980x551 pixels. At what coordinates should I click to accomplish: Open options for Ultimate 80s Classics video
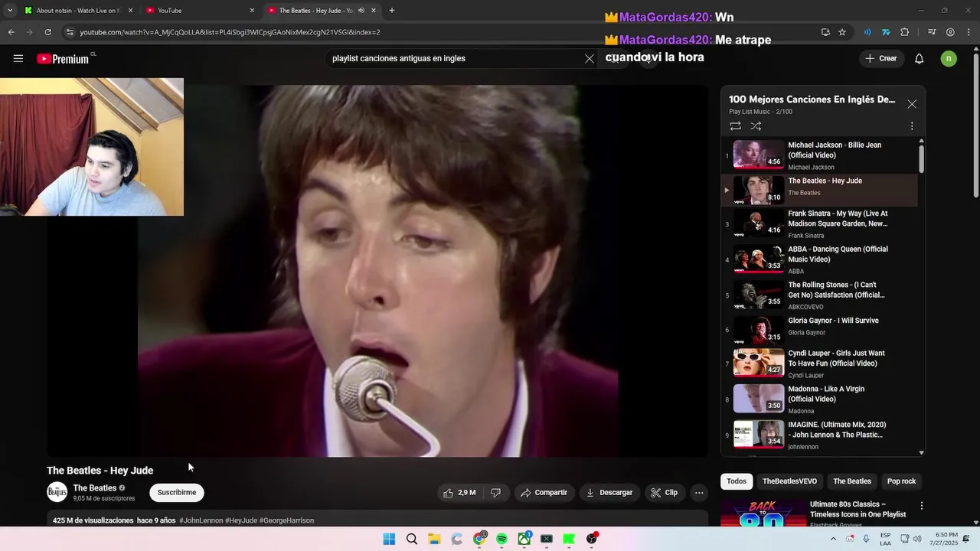click(922, 506)
